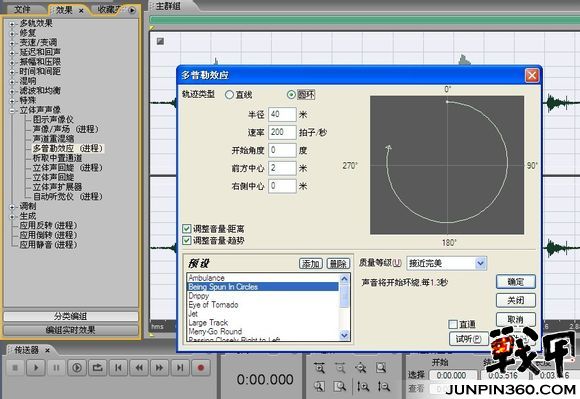580x399 pixels.
Task: Click the Stop button in the transport panel
Action: (15, 368)
